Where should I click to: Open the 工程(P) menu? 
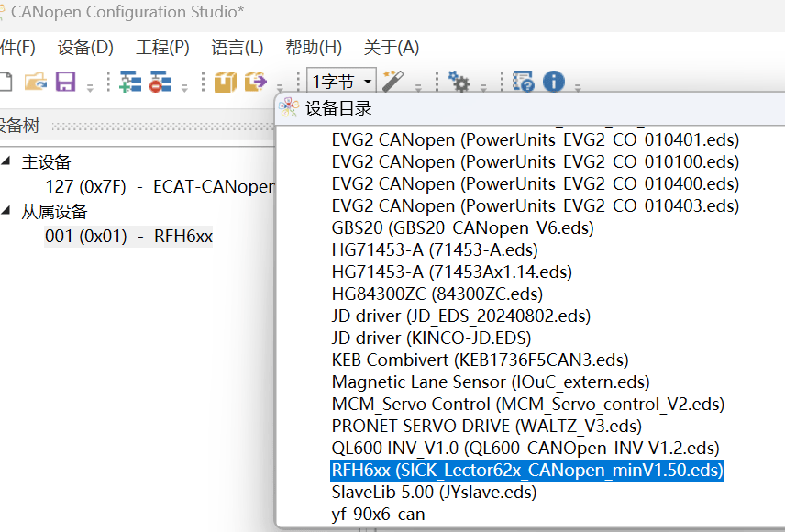pos(162,48)
